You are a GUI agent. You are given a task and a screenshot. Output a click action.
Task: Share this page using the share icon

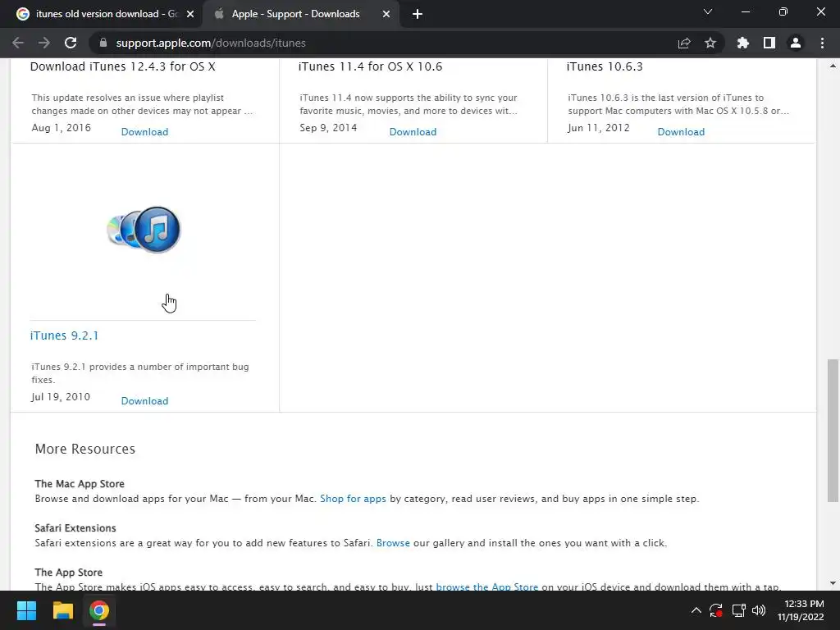(684, 43)
